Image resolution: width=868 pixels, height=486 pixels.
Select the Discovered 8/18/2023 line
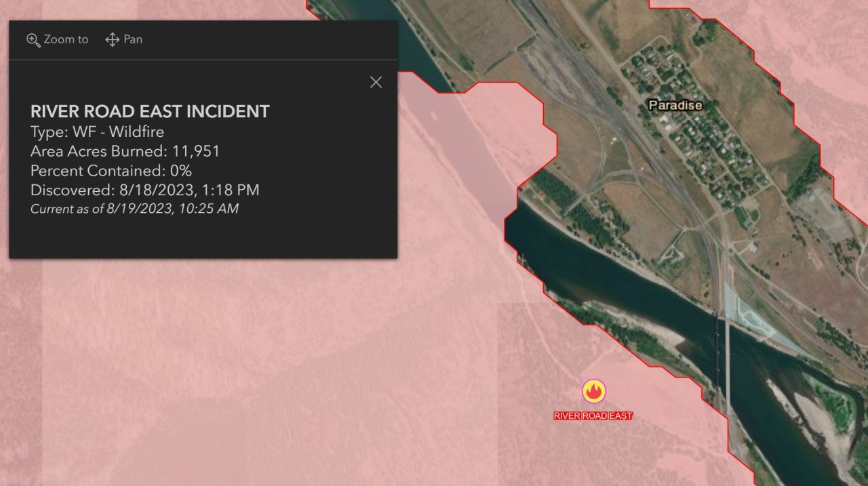(x=145, y=190)
